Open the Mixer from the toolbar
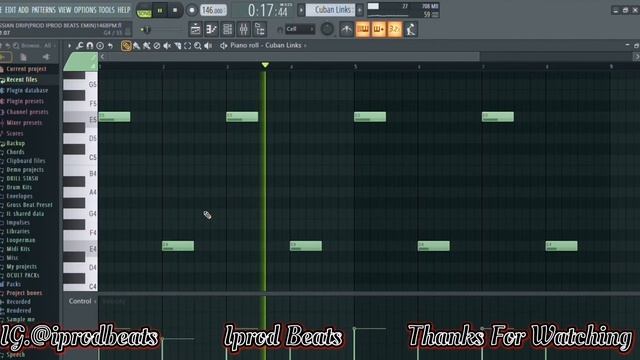 tap(244, 29)
